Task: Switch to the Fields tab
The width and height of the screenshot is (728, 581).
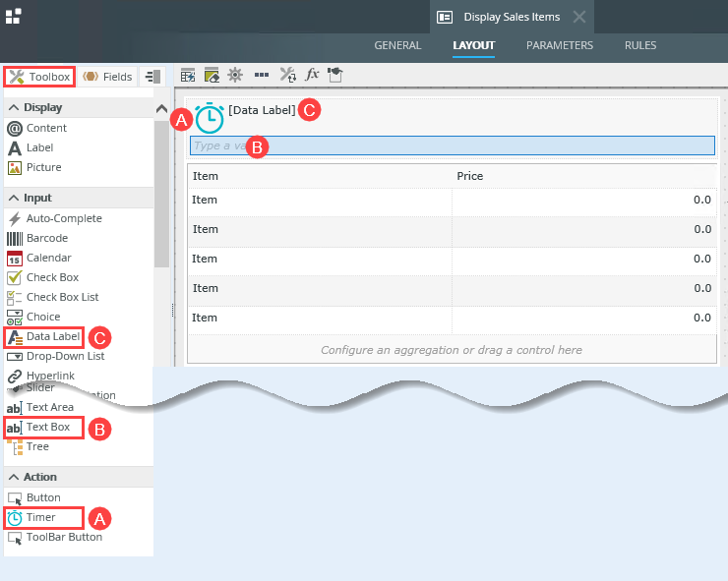Action: click(x=106, y=77)
